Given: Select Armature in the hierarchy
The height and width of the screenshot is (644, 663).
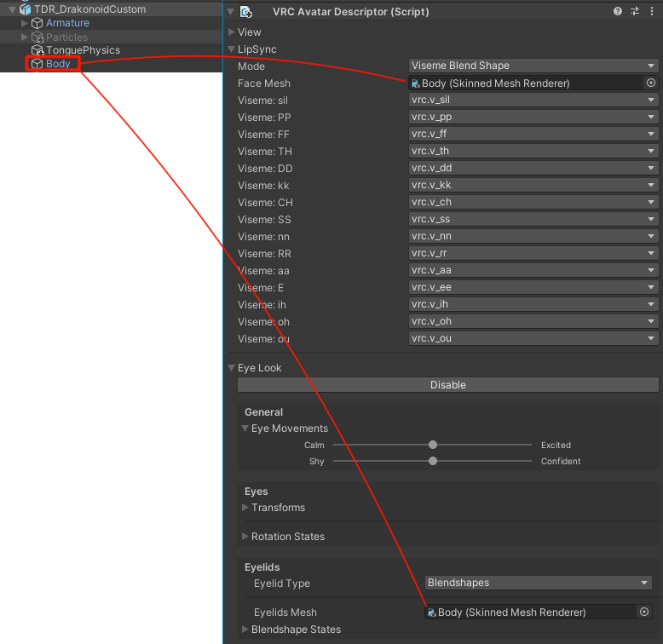Looking at the screenshot, I should coord(67,23).
